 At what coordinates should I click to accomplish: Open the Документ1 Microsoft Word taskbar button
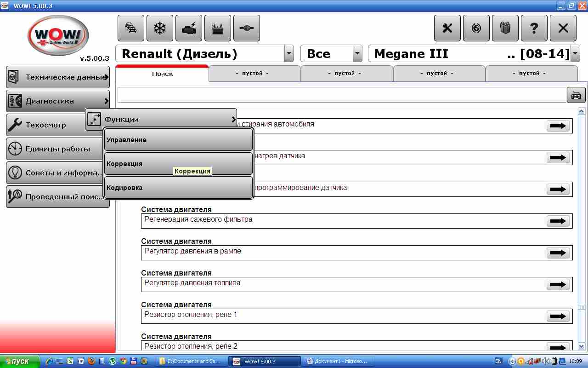(x=338, y=362)
